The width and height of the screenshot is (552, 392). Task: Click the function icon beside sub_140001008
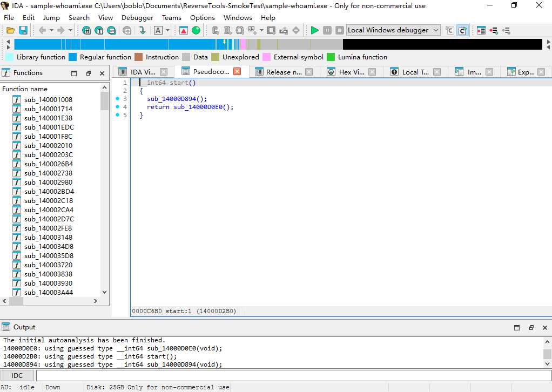coord(17,99)
